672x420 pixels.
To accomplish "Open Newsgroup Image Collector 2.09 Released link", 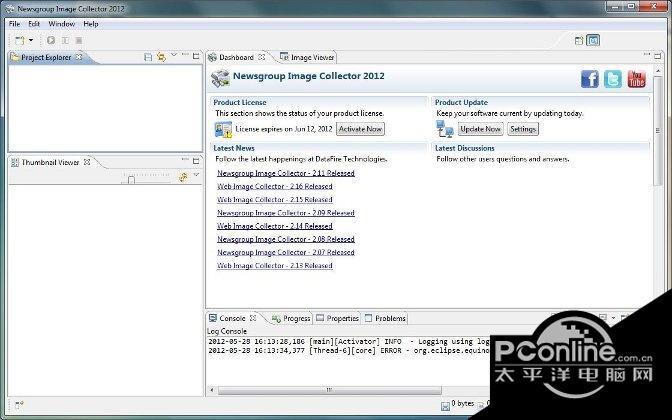I will [x=286, y=213].
